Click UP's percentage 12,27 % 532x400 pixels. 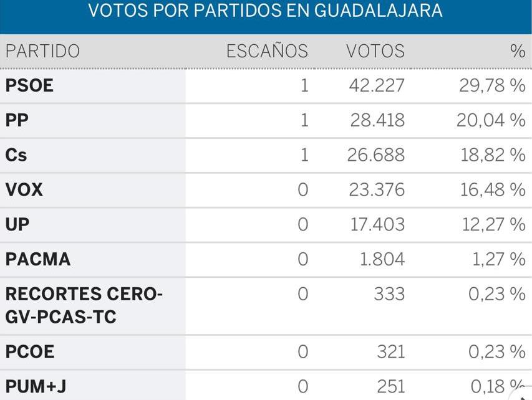tap(493, 225)
